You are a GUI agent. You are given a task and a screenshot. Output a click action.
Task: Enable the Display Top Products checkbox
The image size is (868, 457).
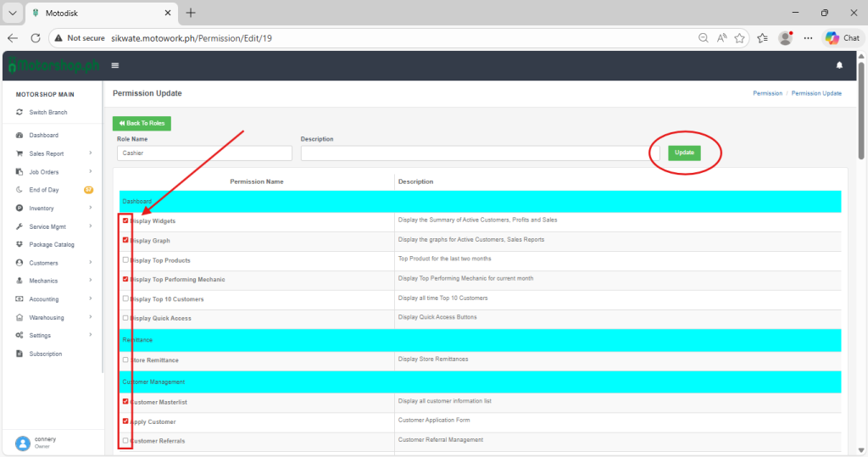pyautogui.click(x=126, y=260)
